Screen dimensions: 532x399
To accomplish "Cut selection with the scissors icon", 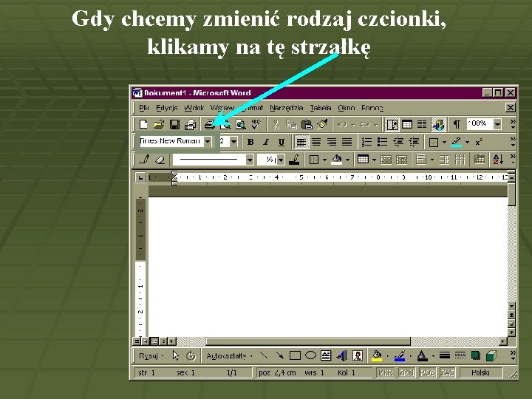I will 276,125.
